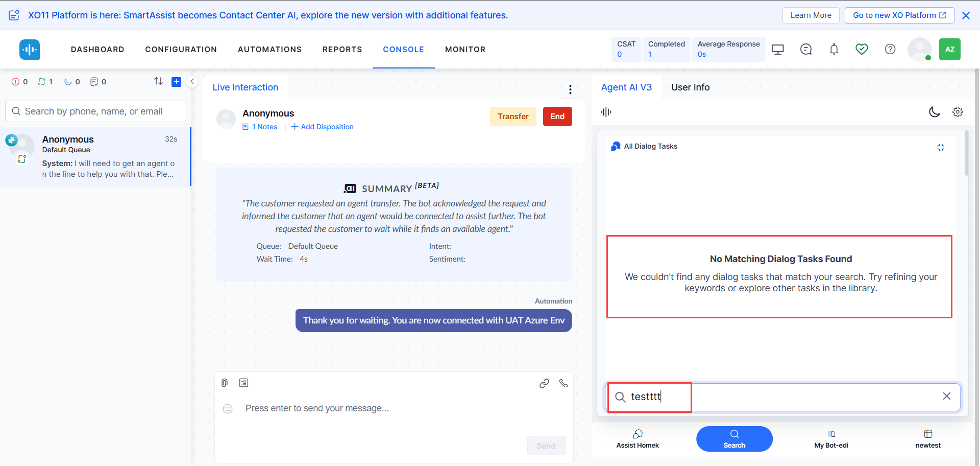Clear the dialog task search text
Image resolution: width=980 pixels, height=466 pixels.
[x=946, y=396]
